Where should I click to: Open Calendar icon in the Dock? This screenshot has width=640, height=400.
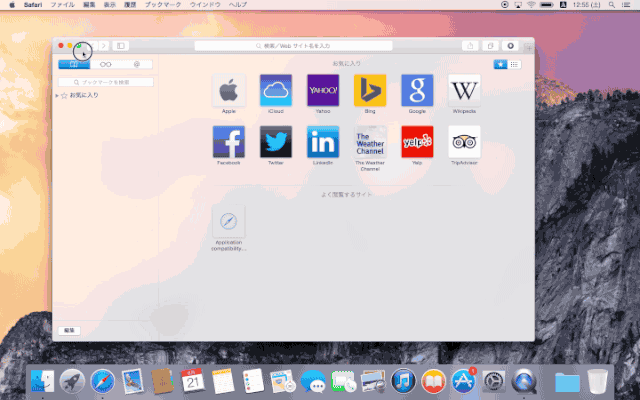(x=193, y=381)
